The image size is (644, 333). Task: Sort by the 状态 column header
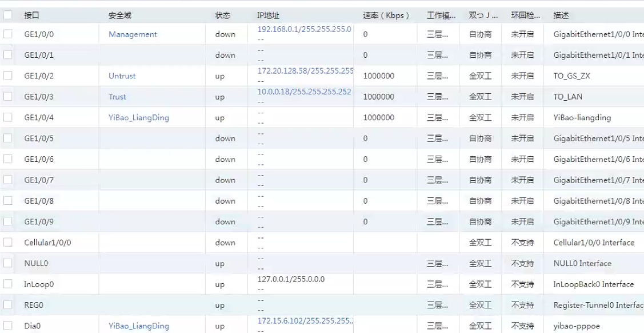(x=223, y=15)
